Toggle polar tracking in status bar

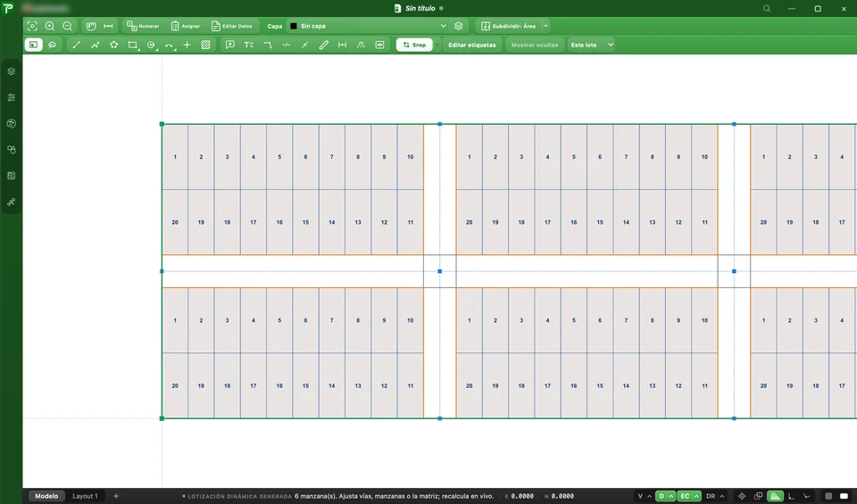807,496
